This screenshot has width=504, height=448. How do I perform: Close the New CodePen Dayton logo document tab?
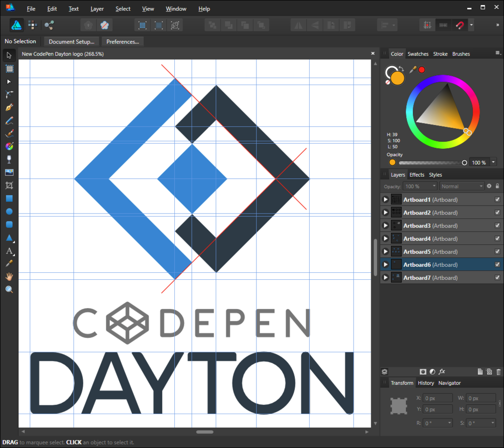coord(373,54)
